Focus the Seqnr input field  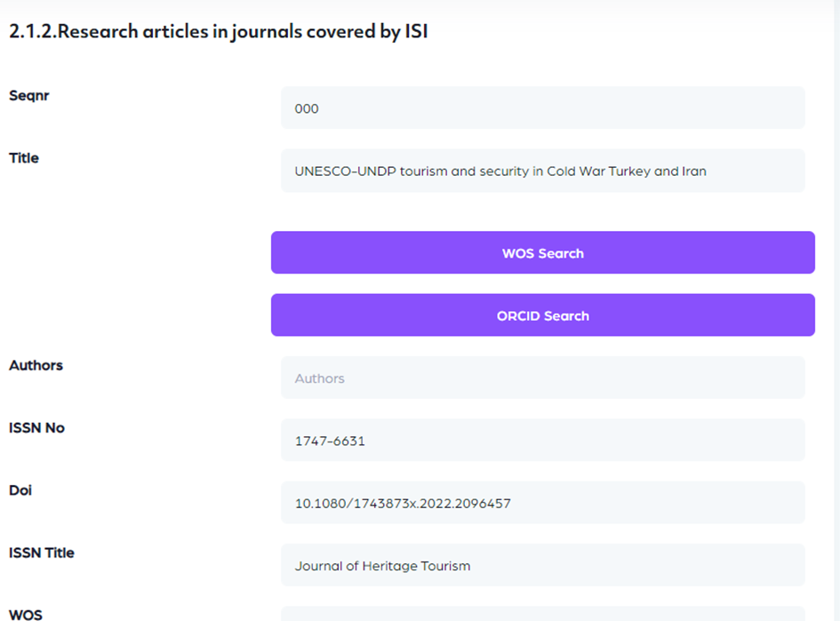pyautogui.click(x=542, y=108)
